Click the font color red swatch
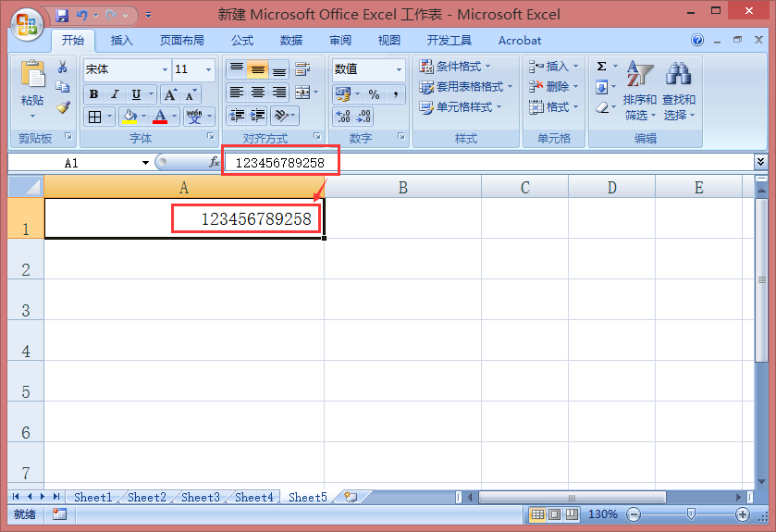 coord(160,117)
